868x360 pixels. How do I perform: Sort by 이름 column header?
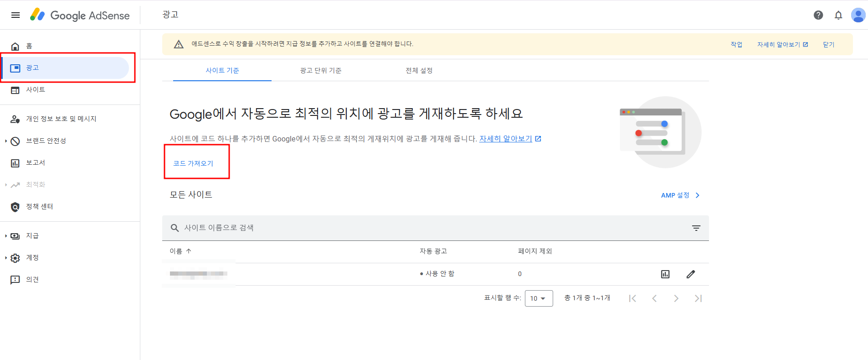[x=180, y=251]
